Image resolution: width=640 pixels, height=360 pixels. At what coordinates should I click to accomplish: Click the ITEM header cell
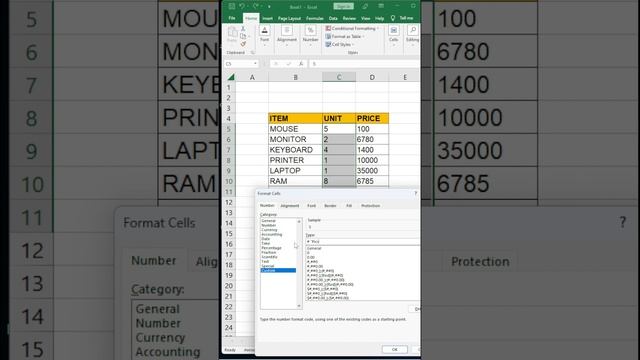click(295, 118)
